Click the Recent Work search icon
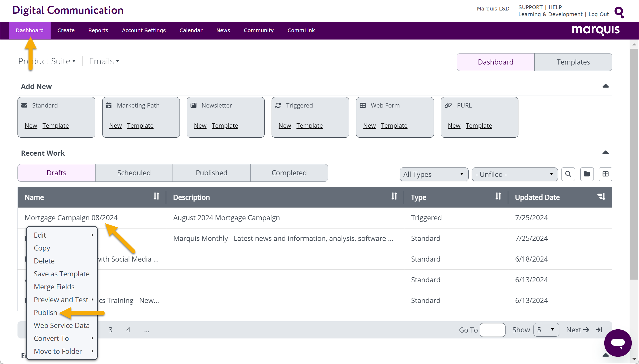The height and width of the screenshot is (364, 639). coord(568,174)
